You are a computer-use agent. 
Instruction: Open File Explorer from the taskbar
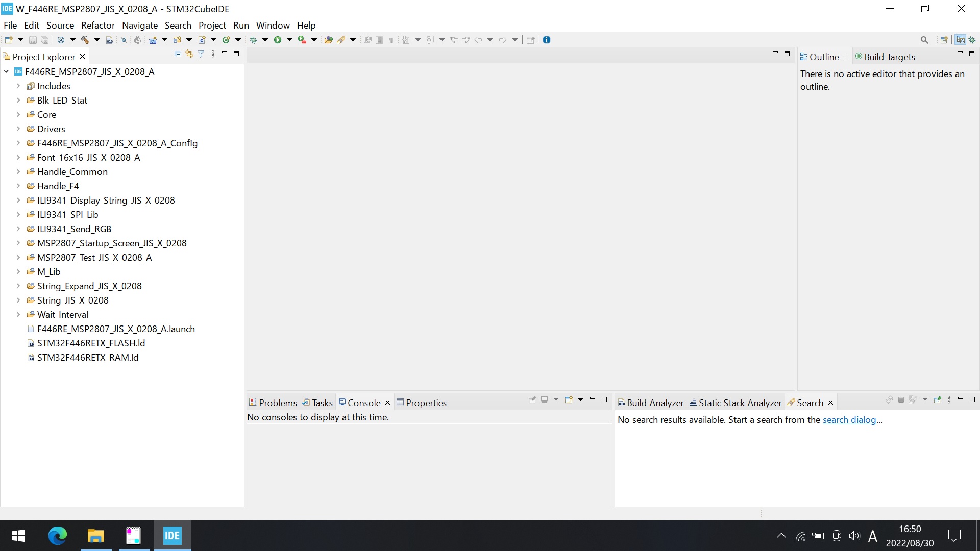tap(95, 536)
